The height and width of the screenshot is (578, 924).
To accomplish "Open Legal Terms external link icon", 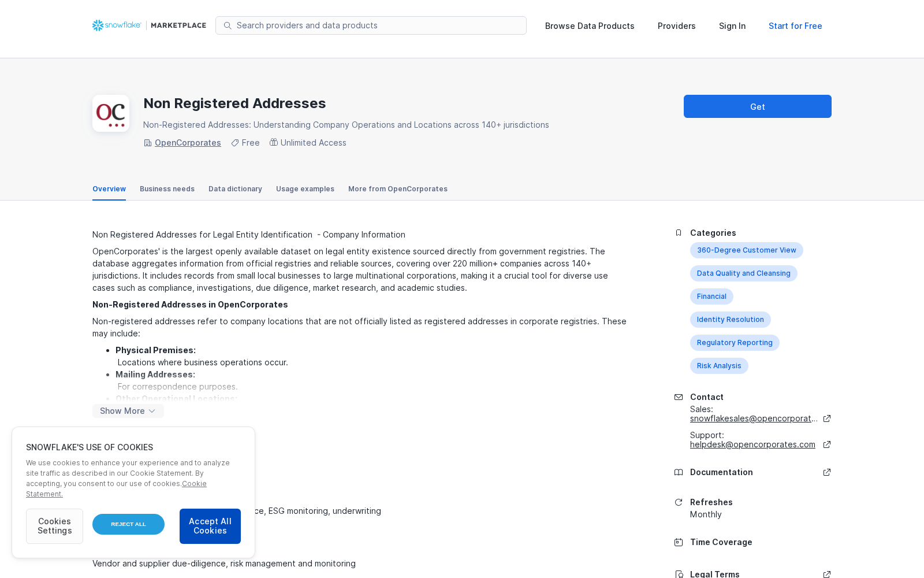I will 827,575.
